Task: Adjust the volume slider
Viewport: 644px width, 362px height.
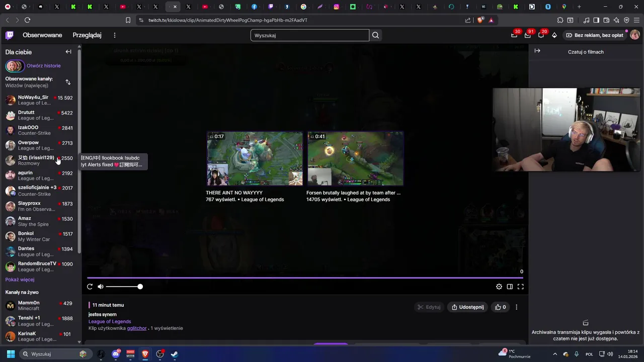Action: click(x=124, y=287)
